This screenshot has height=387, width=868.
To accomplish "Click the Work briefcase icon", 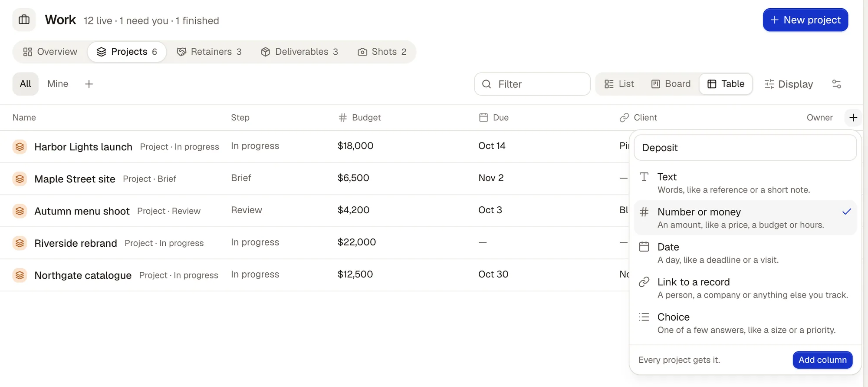I will 24,20.
